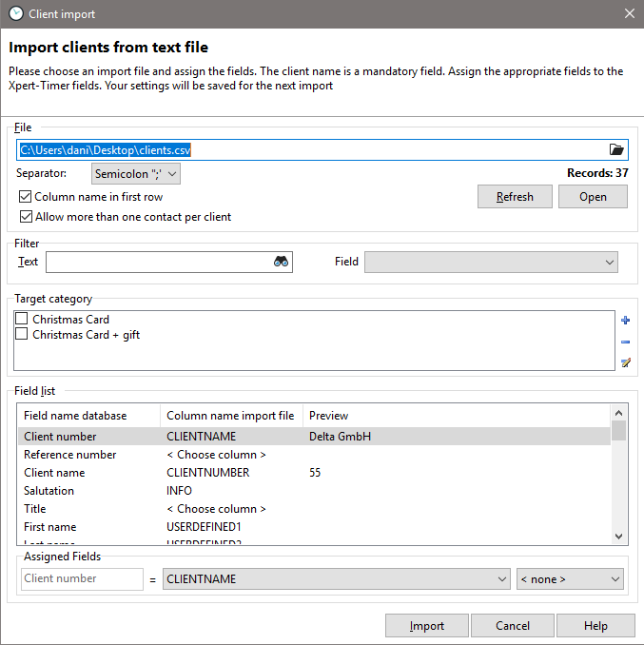
Task: Expand the filter Field dropdown
Action: point(491,262)
